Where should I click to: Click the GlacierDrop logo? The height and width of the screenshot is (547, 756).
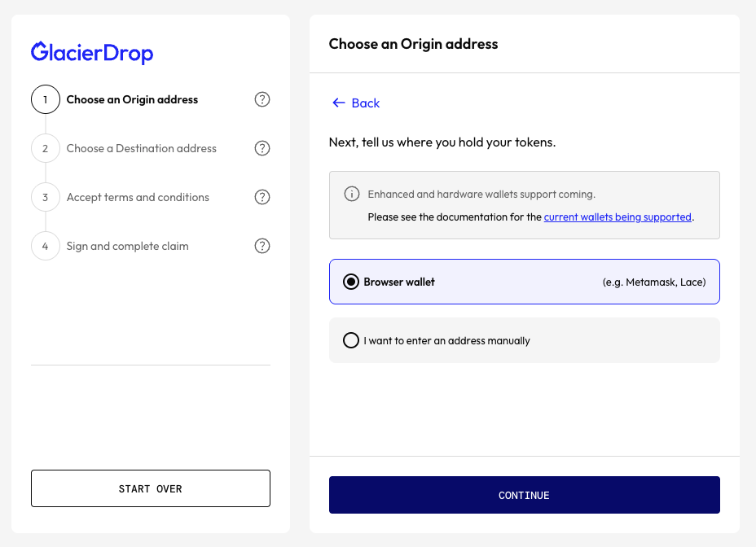pyautogui.click(x=92, y=53)
